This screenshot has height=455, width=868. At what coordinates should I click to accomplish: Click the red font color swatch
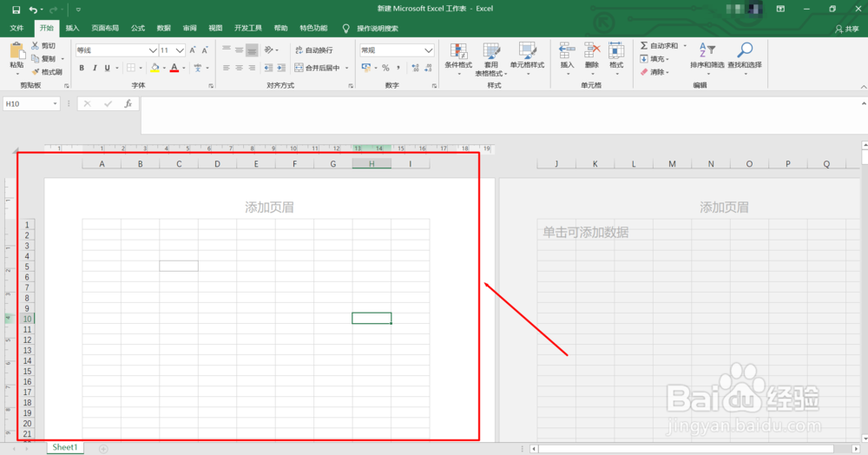pyautogui.click(x=174, y=68)
